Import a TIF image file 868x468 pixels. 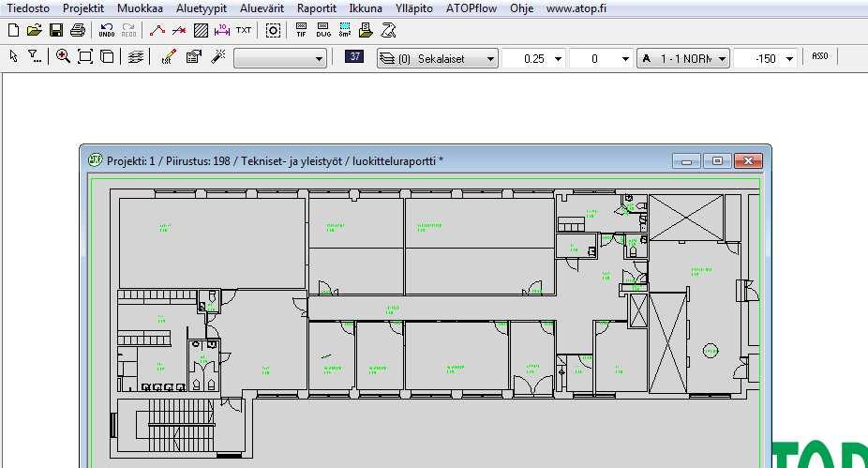tap(301, 30)
